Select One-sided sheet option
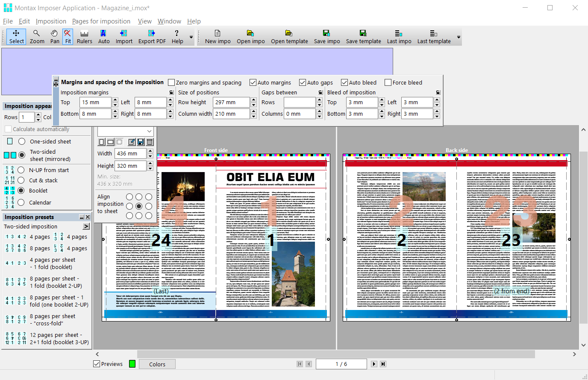The image size is (588, 380). point(22,141)
